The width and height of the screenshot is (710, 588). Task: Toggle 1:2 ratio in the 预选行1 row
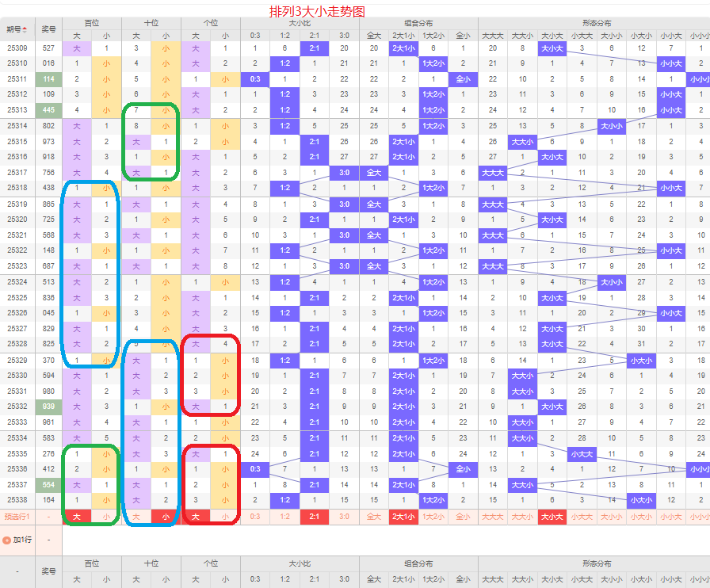tap(284, 517)
